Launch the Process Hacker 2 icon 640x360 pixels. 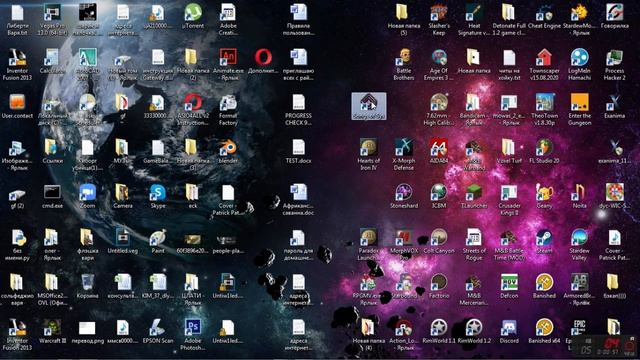(x=615, y=64)
